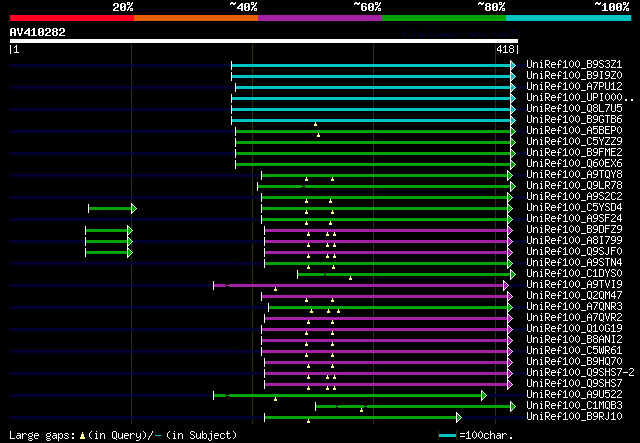This screenshot has height=443, width=640.
Task: Open the UniRef100_A5BEP0 hit label
Action: 574,131
